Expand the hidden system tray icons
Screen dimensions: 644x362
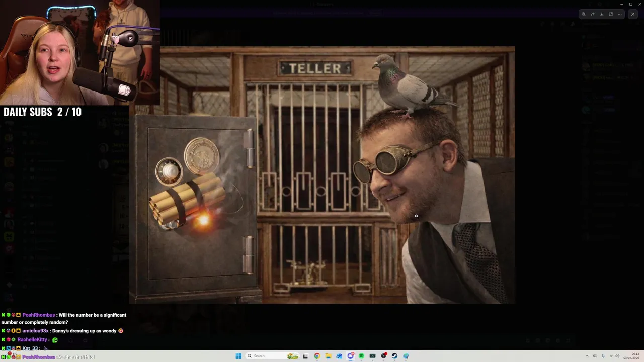[587, 356]
